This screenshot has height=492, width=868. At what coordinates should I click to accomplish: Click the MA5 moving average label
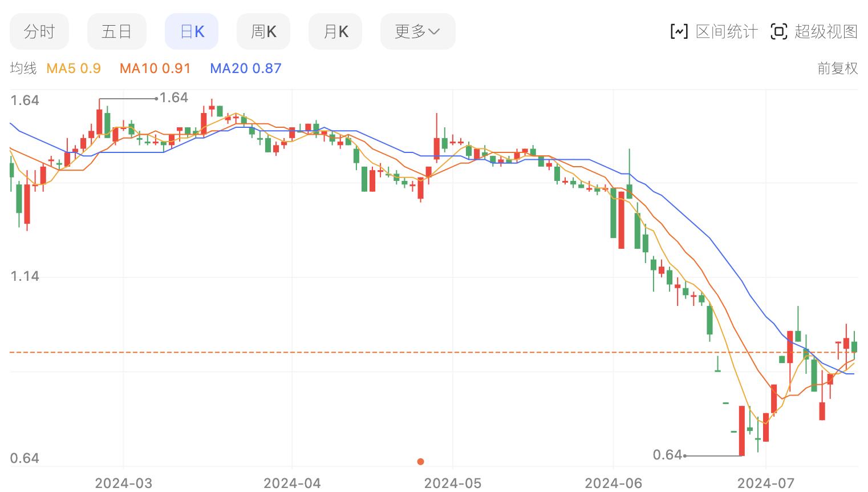(74, 68)
